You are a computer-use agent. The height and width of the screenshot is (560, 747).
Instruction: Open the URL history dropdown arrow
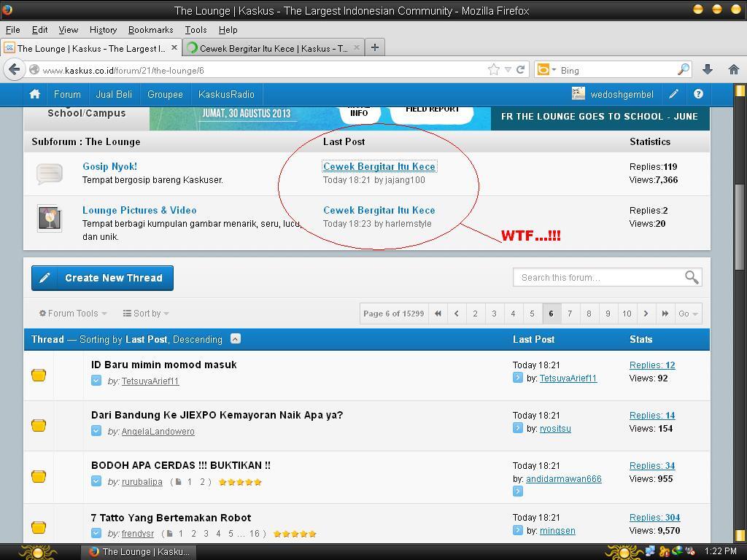point(508,70)
